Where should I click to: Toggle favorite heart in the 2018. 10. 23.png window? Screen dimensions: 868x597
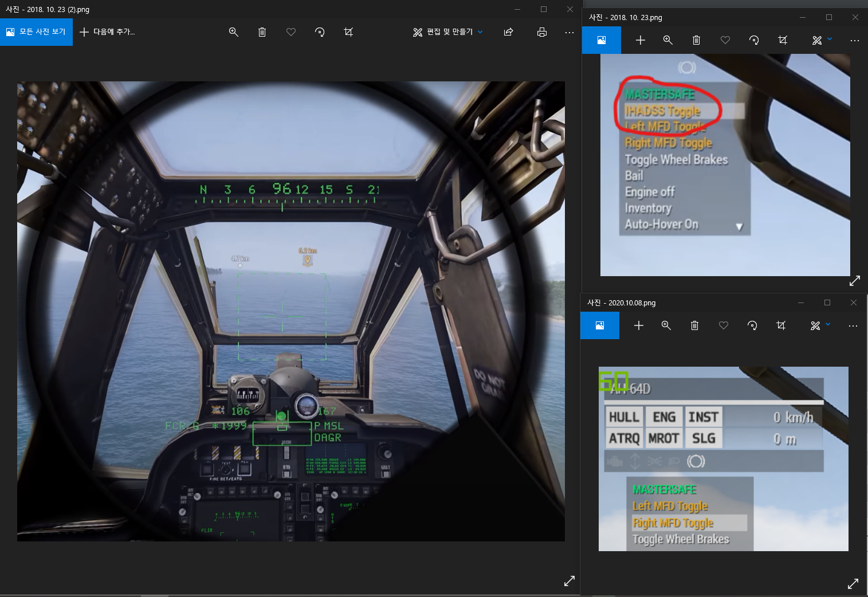(725, 40)
